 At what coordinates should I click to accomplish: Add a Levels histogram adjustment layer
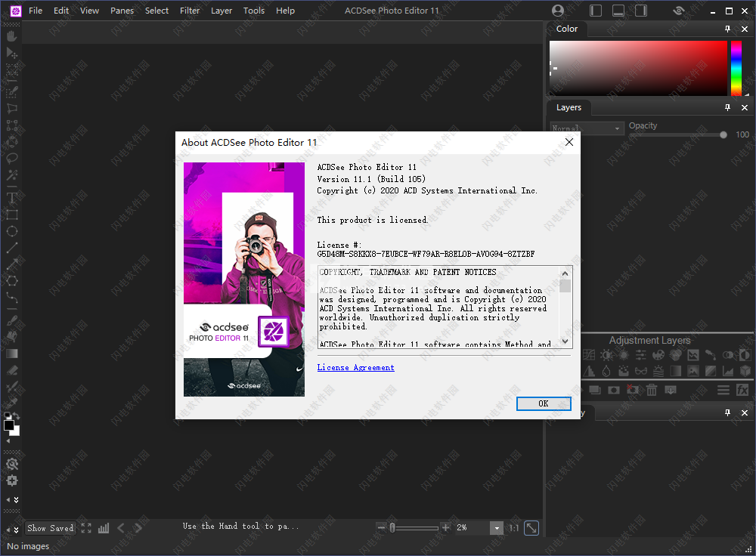(x=728, y=371)
